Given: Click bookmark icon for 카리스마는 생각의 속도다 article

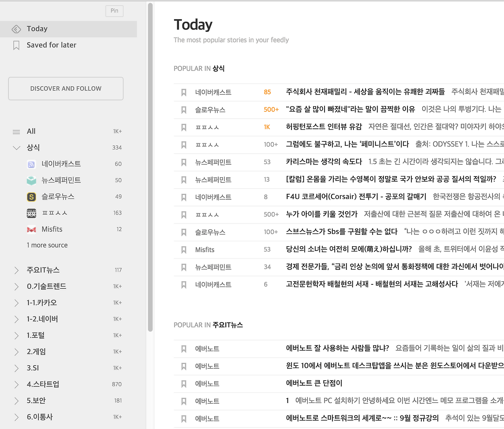Looking at the screenshot, I should click(x=183, y=162).
